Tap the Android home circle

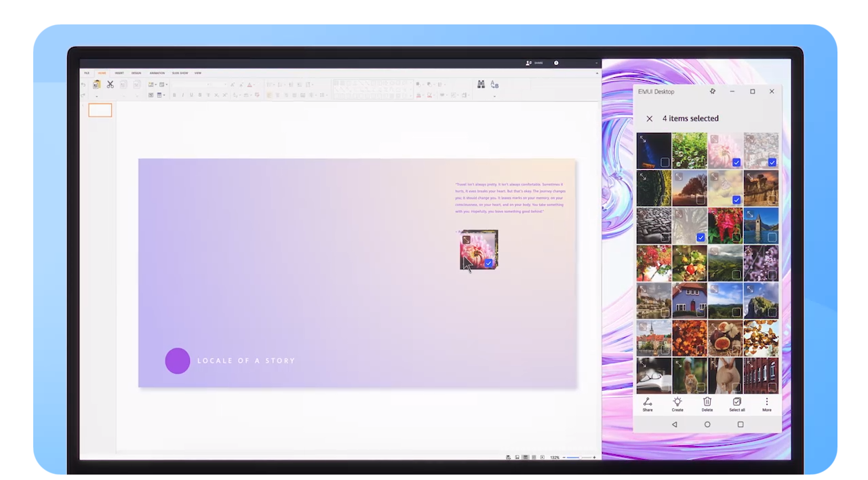click(x=707, y=424)
